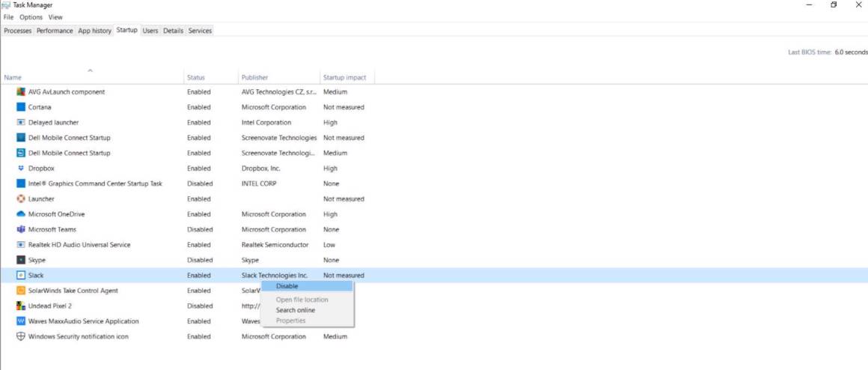Choose Disable from the context menu

pyautogui.click(x=287, y=286)
